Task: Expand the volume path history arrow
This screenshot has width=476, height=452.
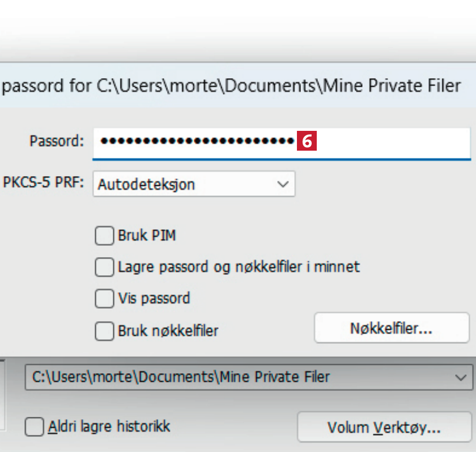Action: pyautogui.click(x=460, y=377)
